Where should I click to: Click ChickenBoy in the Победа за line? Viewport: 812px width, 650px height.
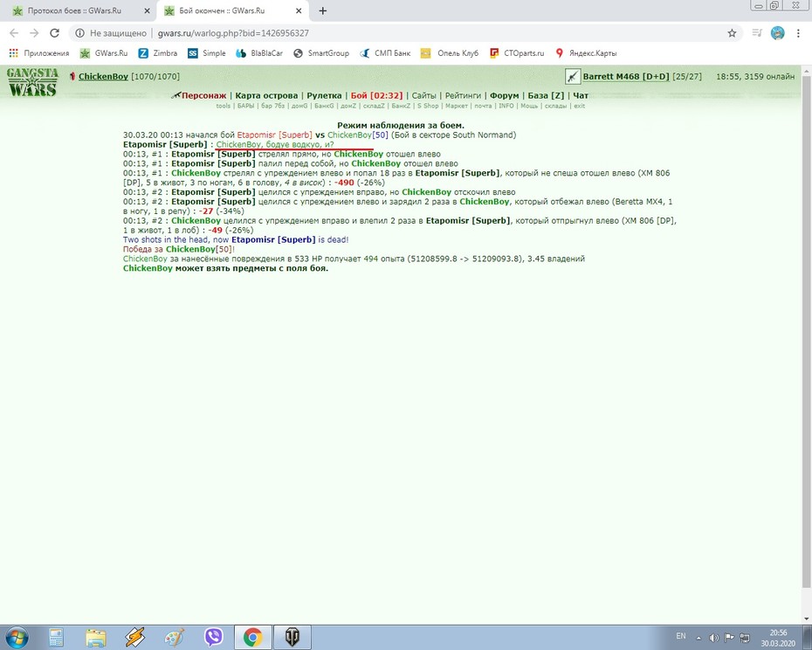click(x=190, y=249)
